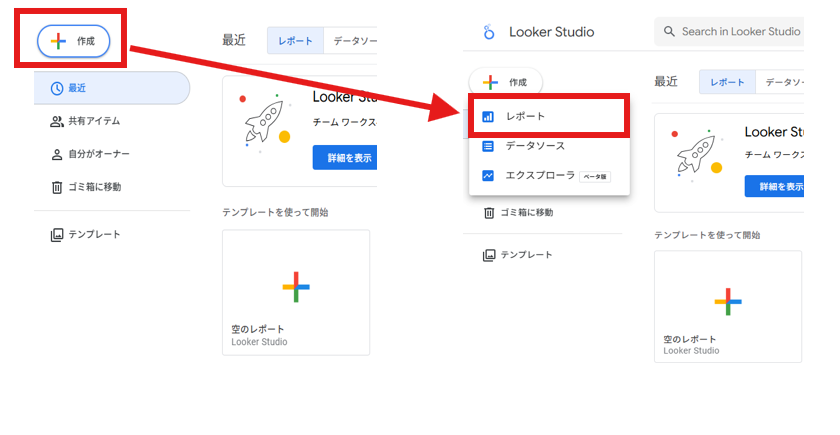Click the people icon for 共有アイテム

(x=56, y=121)
